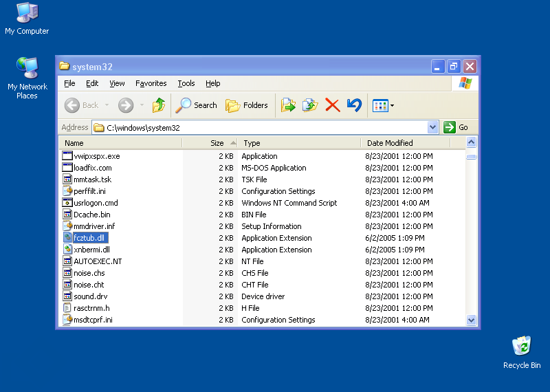The image size is (550, 392).
Task: Click the vertical scrollbar thumb
Action: (471, 157)
